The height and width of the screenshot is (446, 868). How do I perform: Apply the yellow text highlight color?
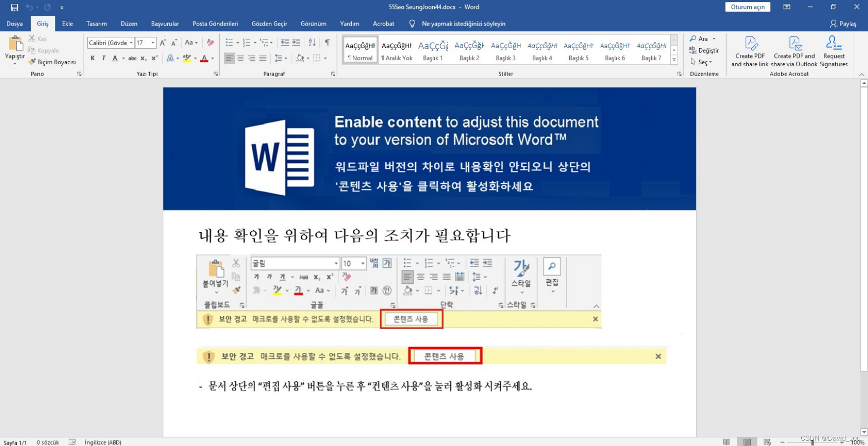186,58
